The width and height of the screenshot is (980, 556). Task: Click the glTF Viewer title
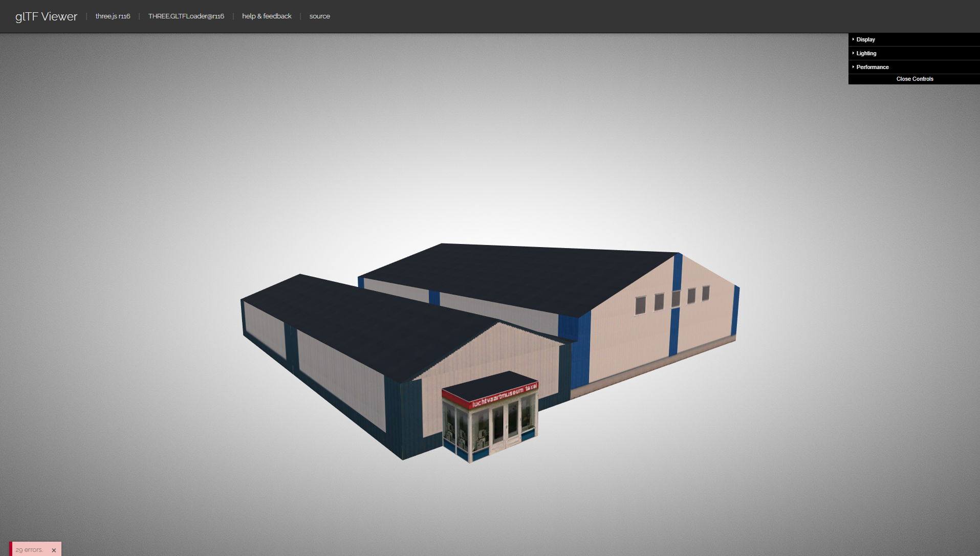(46, 16)
